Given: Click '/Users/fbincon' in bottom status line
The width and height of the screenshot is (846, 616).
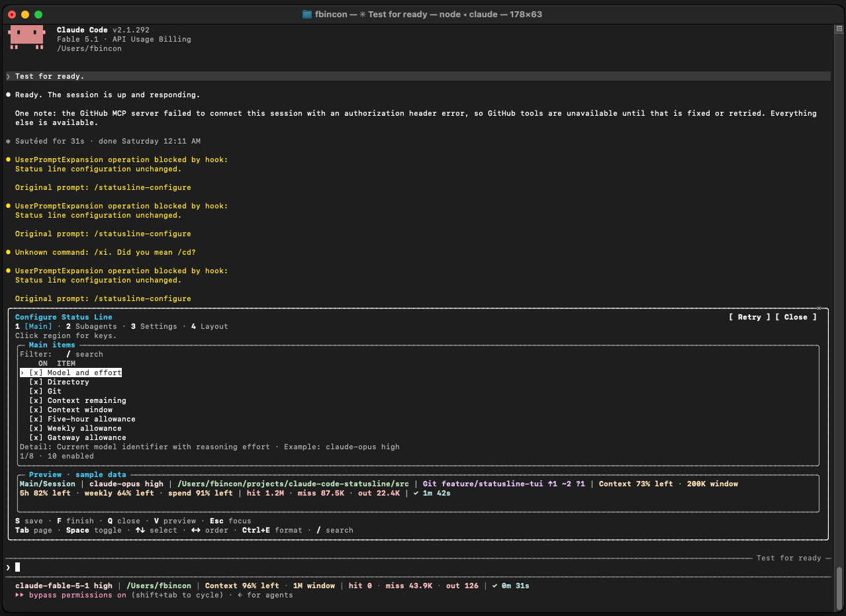Looking at the screenshot, I should (x=159, y=586).
